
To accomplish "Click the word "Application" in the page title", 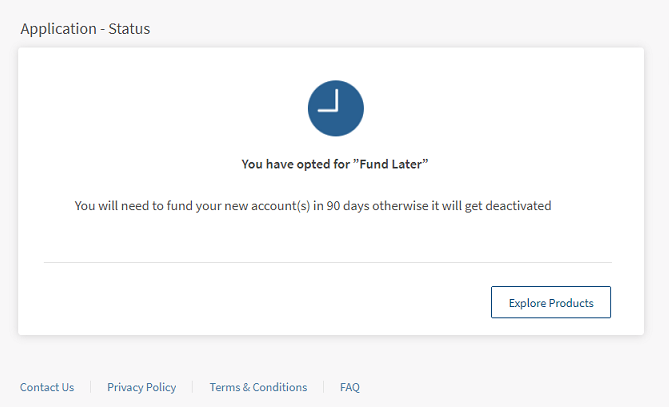I will 59,29.
